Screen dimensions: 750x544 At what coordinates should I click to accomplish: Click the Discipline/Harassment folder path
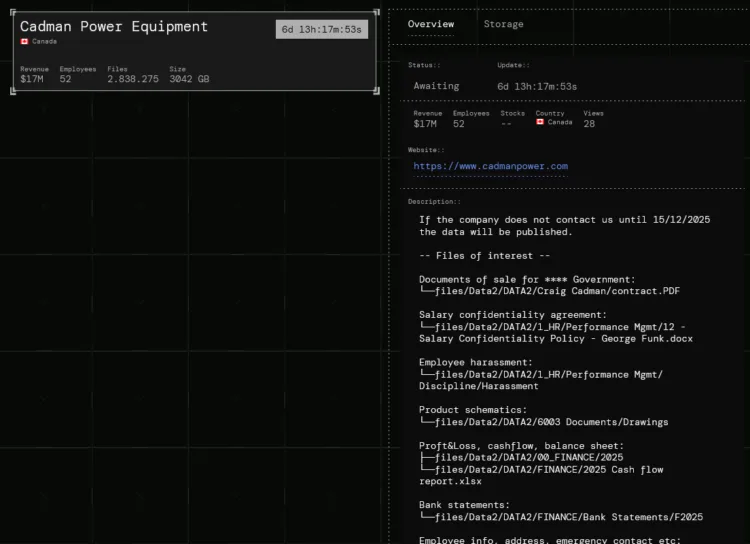tap(541, 380)
